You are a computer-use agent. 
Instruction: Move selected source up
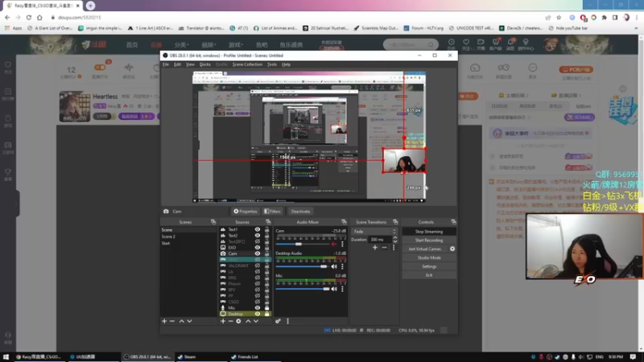tap(248, 321)
